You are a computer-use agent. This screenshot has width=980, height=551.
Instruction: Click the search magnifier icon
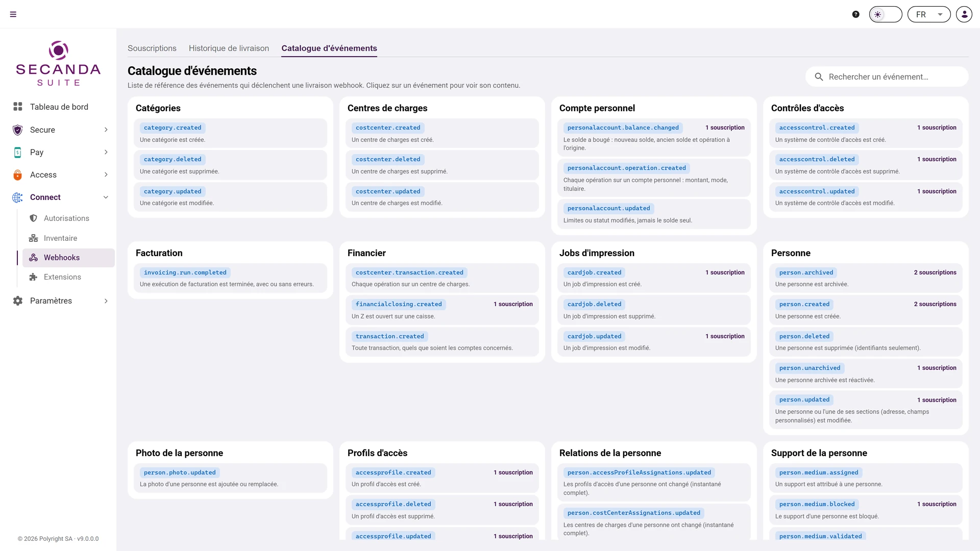(x=819, y=77)
